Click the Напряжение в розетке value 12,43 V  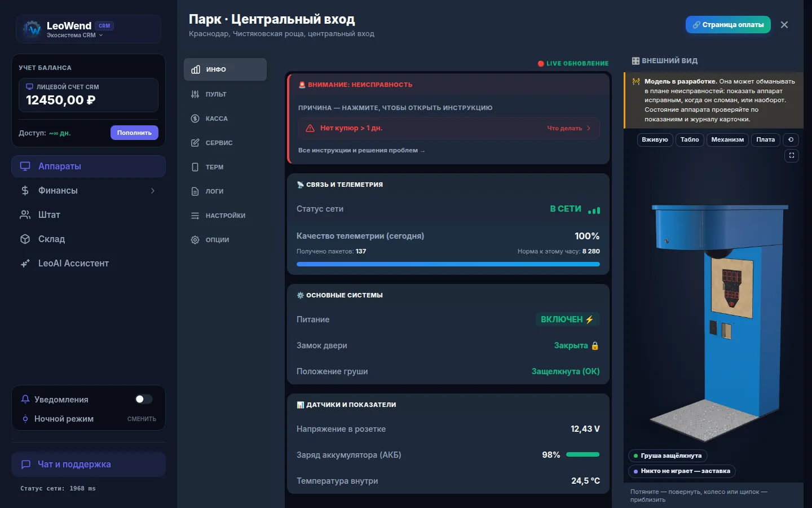(585, 429)
